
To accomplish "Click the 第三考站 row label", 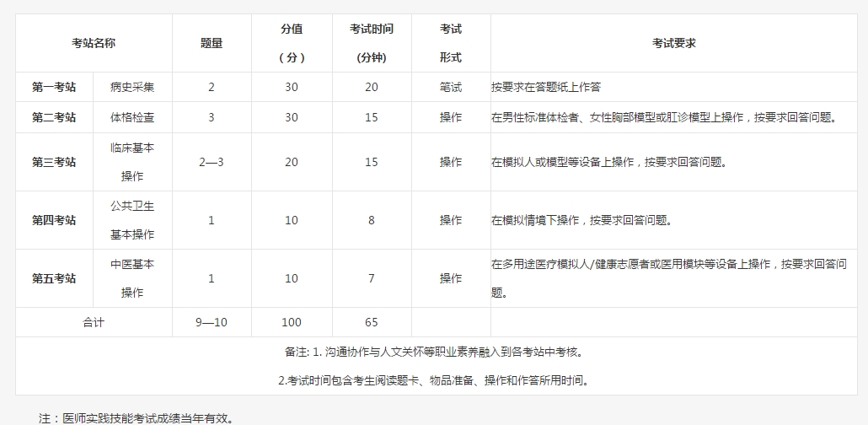I will click(x=54, y=162).
